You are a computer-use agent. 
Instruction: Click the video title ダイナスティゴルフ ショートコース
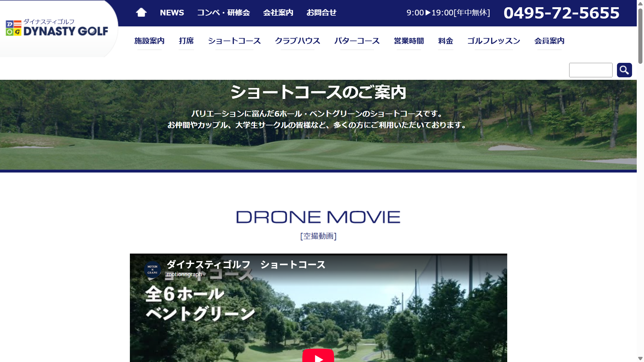pos(246,265)
